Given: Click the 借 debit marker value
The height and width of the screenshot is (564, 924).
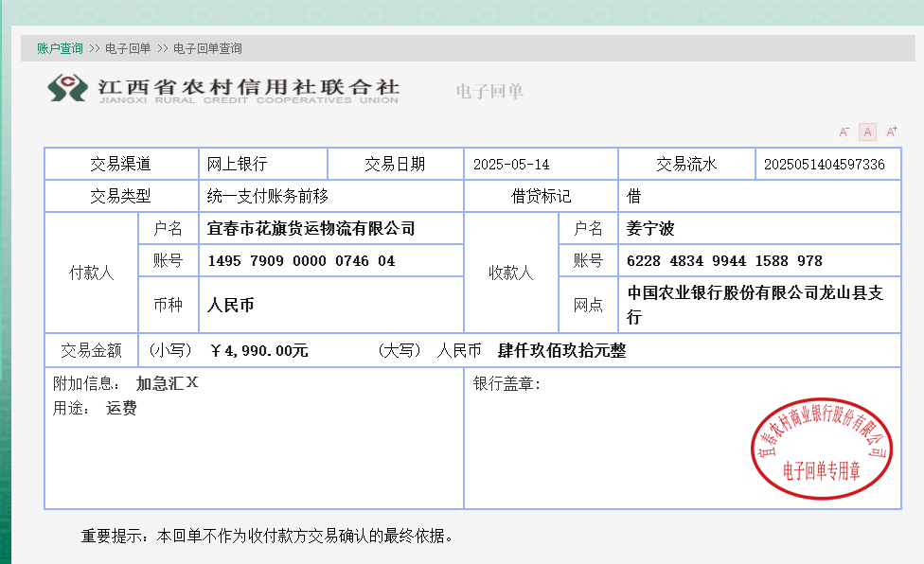Looking at the screenshot, I should 633,196.
